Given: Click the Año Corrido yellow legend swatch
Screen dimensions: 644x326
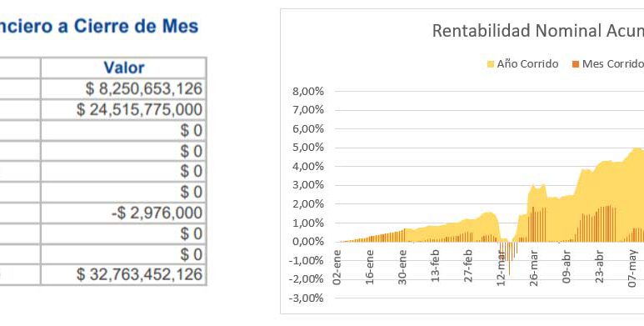Looking at the screenshot, I should (x=491, y=64).
